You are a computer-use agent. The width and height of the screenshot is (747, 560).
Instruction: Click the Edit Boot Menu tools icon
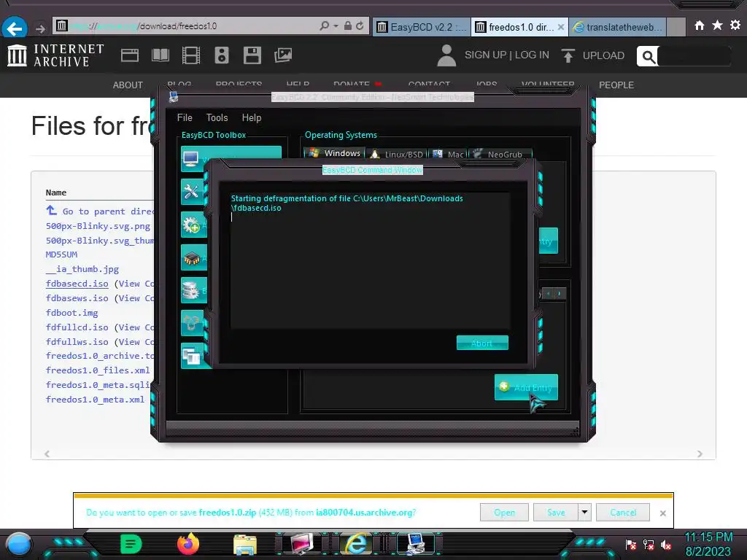[192, 192]
